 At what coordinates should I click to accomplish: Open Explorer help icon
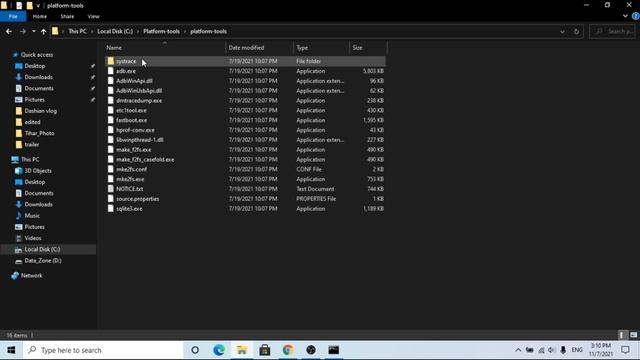click(636, 16)
